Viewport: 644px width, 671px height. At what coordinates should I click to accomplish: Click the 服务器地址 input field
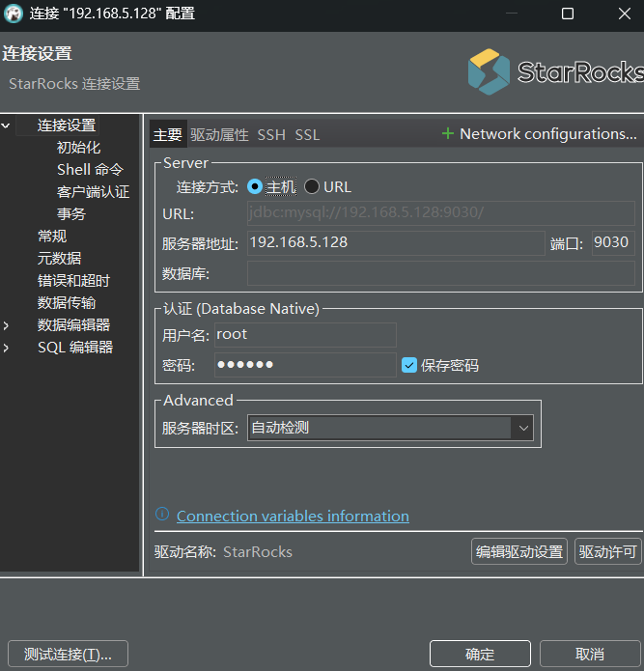click(396, 243)
